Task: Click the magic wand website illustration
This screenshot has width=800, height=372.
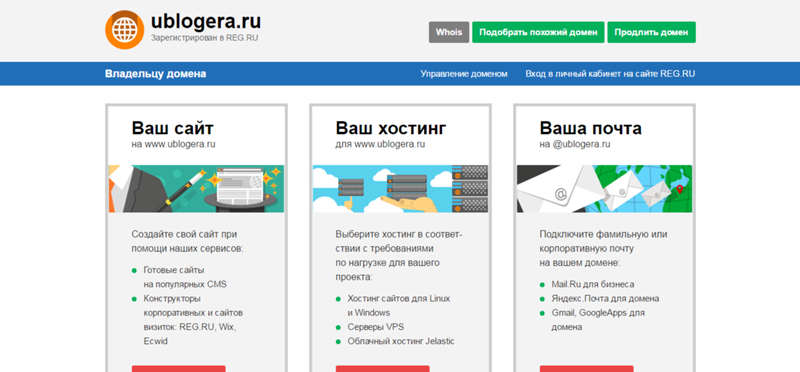Action: (x=196, y=189)
